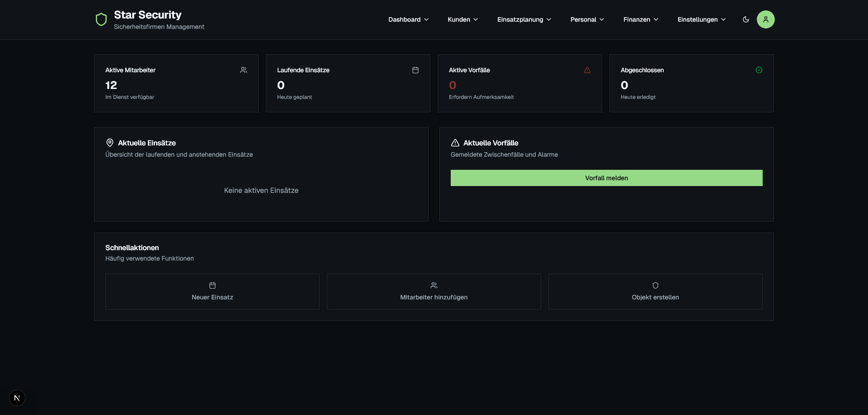Click the calendar icon on Laufende Einsätze card

point(415,70)
